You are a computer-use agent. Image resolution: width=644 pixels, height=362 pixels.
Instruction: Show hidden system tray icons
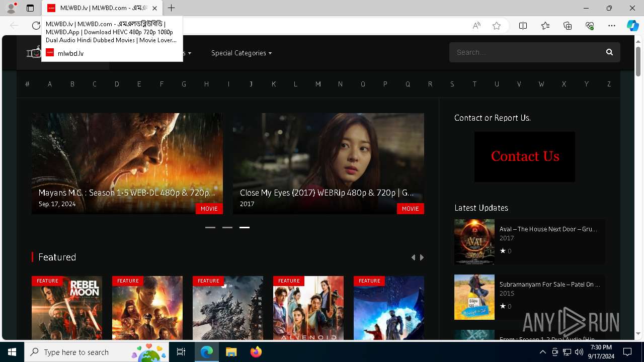[542, 352]
